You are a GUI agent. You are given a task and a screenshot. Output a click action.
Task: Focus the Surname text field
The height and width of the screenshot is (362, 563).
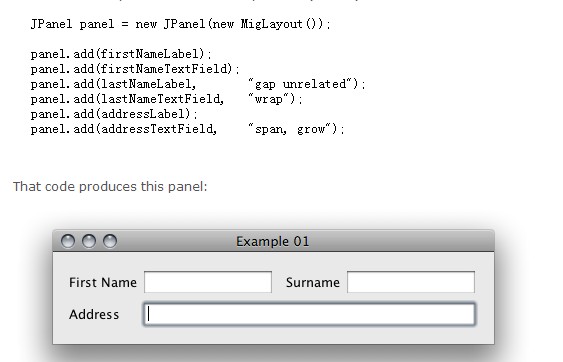411,282
